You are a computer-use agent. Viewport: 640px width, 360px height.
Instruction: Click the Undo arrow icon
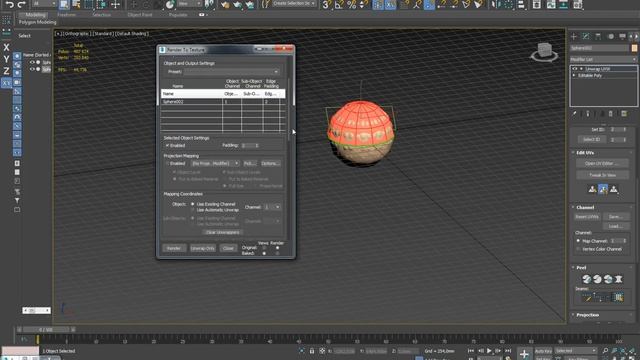[x=9, y=5]
